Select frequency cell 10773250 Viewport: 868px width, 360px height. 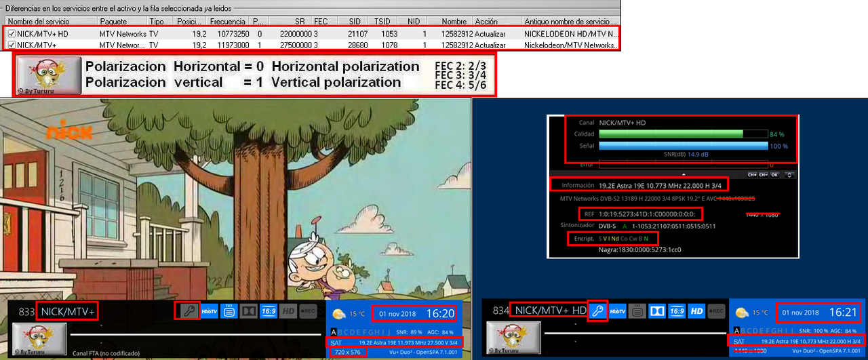pyautogui.click(x=233, y=34)
